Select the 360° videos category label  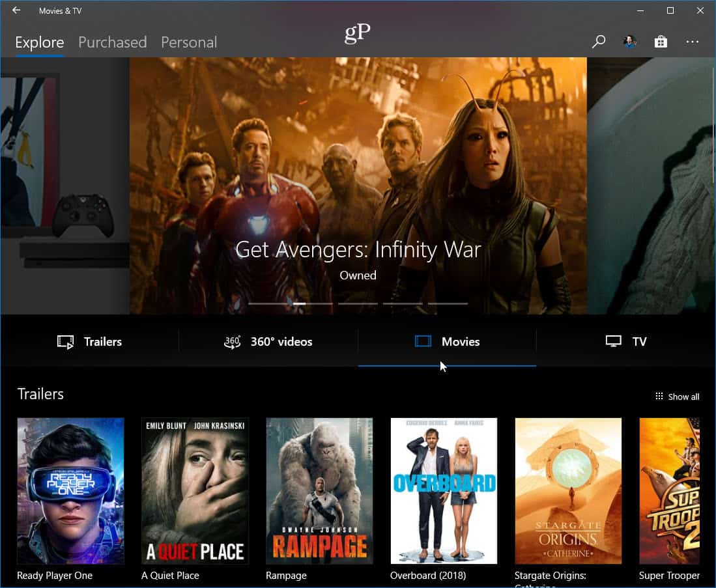tap(281, 341)
